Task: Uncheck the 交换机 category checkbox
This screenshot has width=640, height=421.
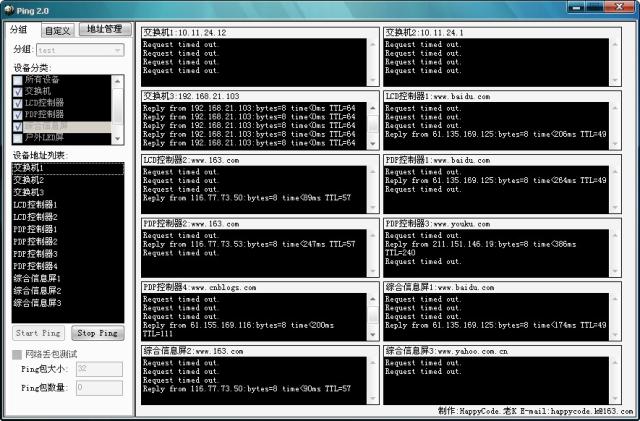Action: pos(18,92)
